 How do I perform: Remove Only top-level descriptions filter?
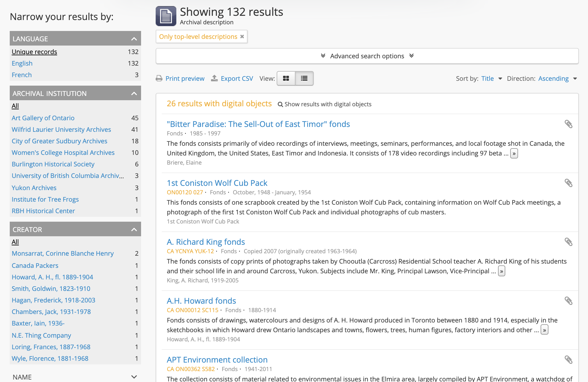pos(242,37)
